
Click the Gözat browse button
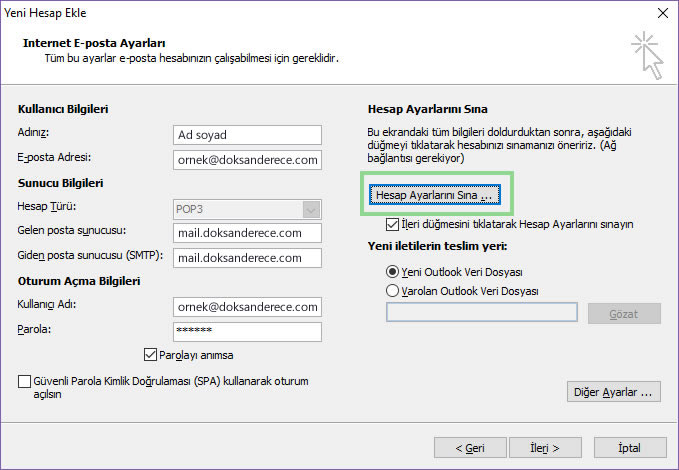click(x=624, y=314)
